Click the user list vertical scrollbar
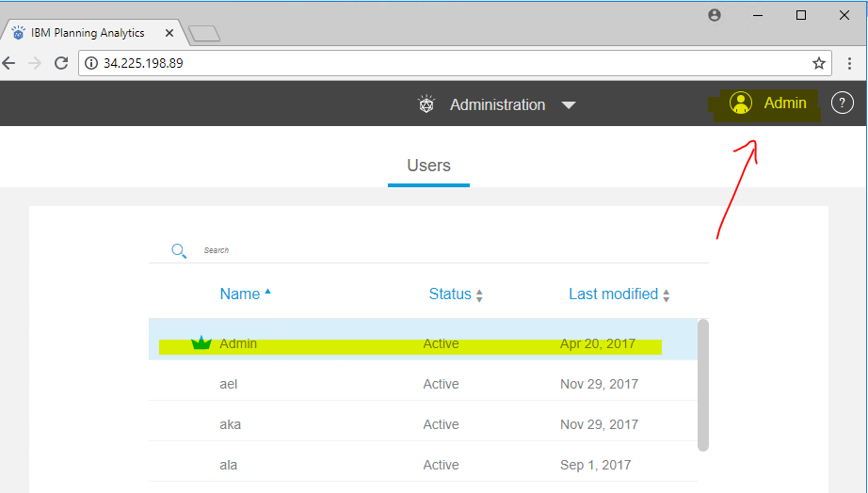 tap(702, 384)
